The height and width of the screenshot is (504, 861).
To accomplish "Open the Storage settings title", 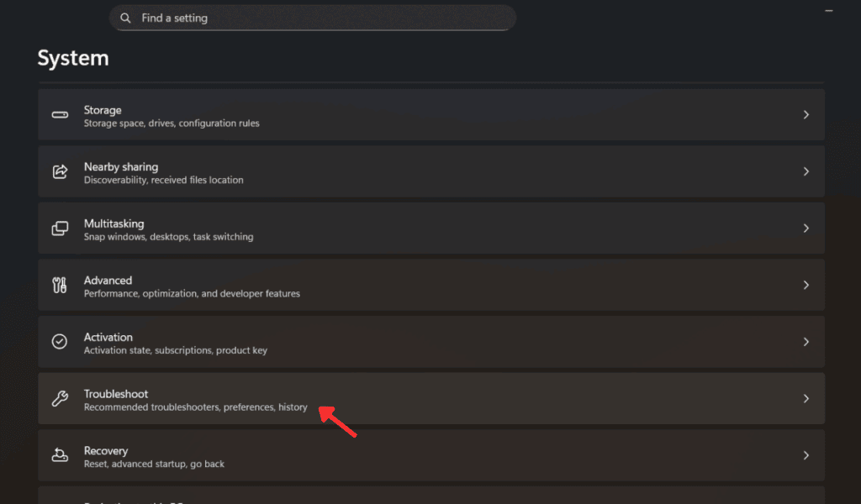I will coord(103,110).
